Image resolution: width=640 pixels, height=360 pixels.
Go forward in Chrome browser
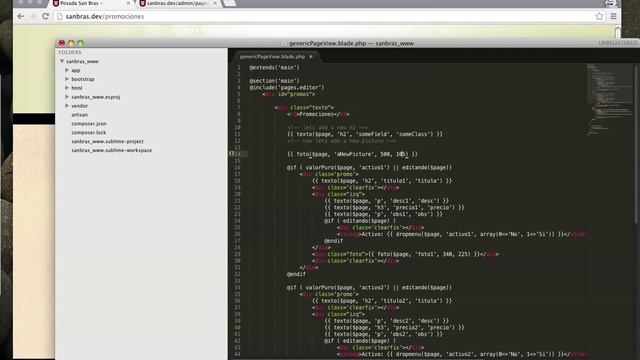(33, 16)
